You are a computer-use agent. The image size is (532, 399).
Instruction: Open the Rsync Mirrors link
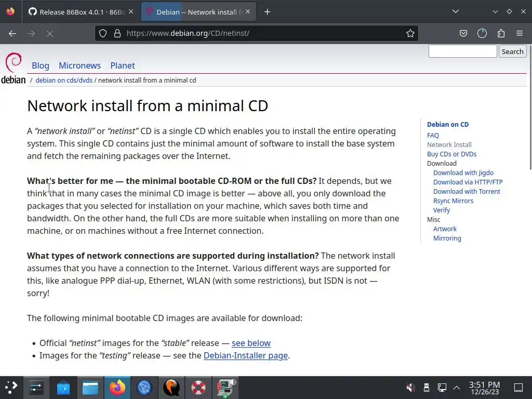453,201
